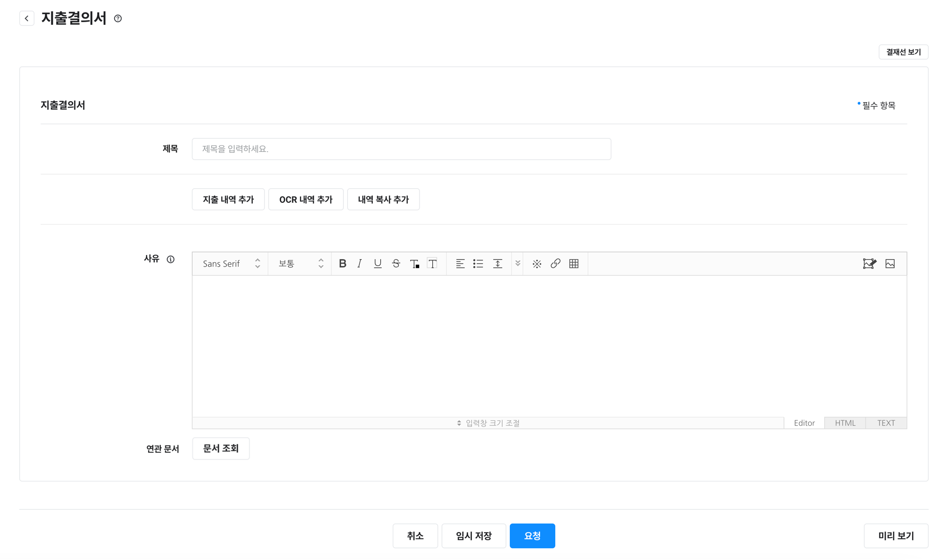Open bullet list options

478,264
